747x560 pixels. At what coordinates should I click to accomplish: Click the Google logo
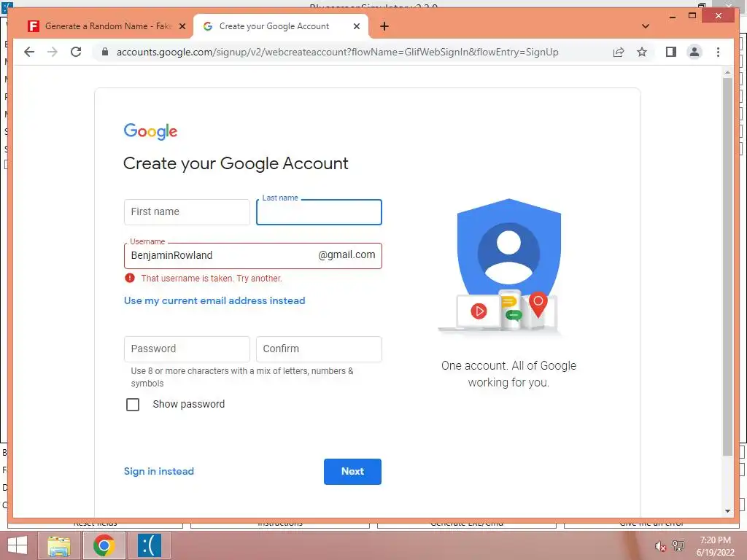pyautogui.click(x=150, y=131)
